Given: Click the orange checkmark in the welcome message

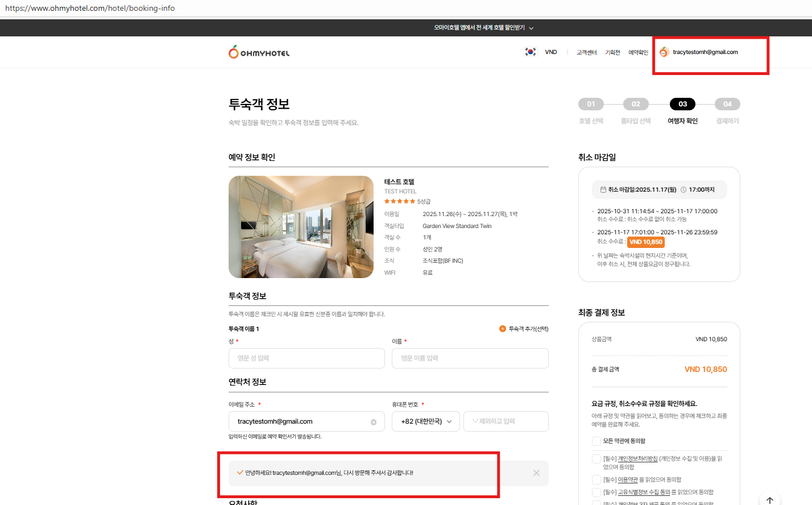Looking at the screenshot, I should (240, 473).
